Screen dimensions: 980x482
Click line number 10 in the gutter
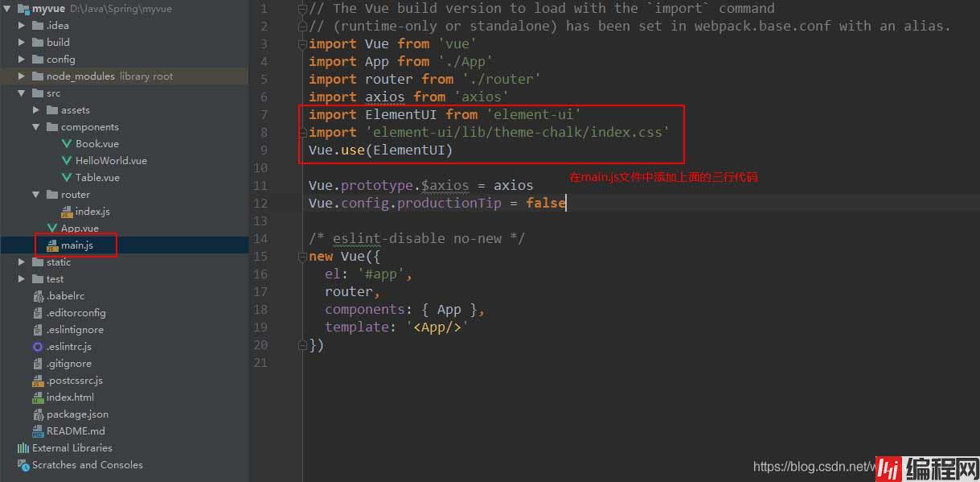pos(260,168)
